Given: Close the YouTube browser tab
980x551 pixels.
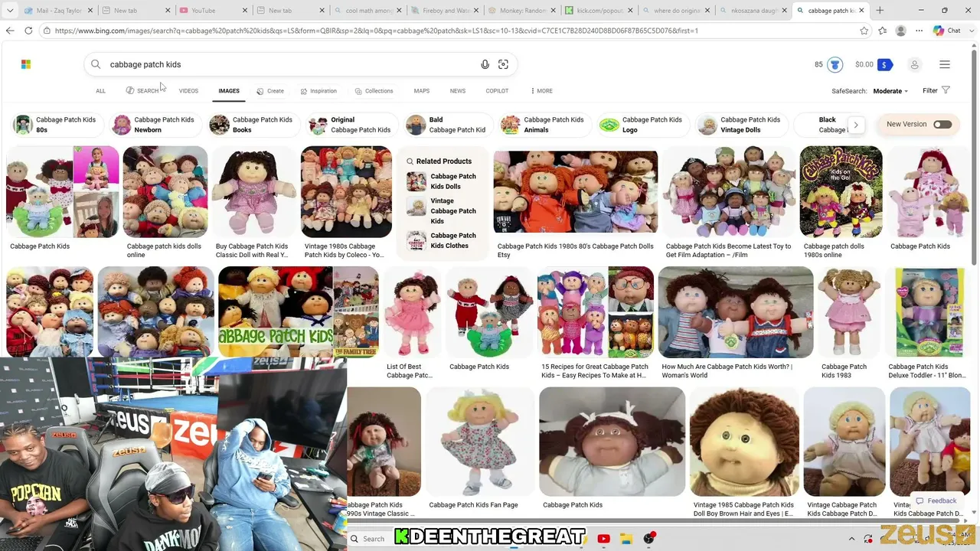Looking at the screenshot, I should [x=244, y=11].
